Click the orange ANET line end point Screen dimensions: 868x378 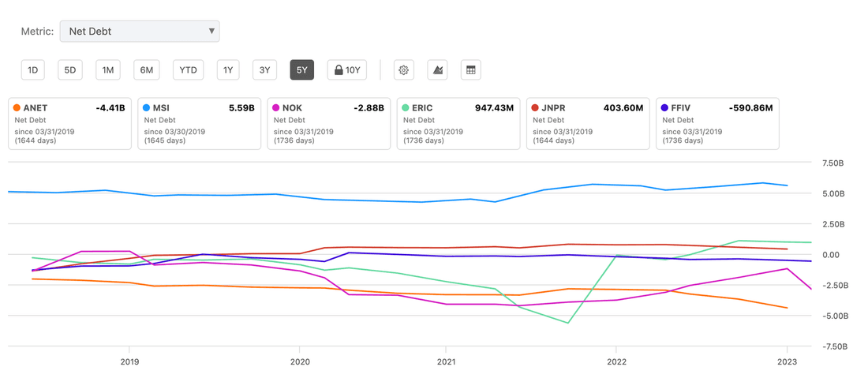tap(788, 308)
